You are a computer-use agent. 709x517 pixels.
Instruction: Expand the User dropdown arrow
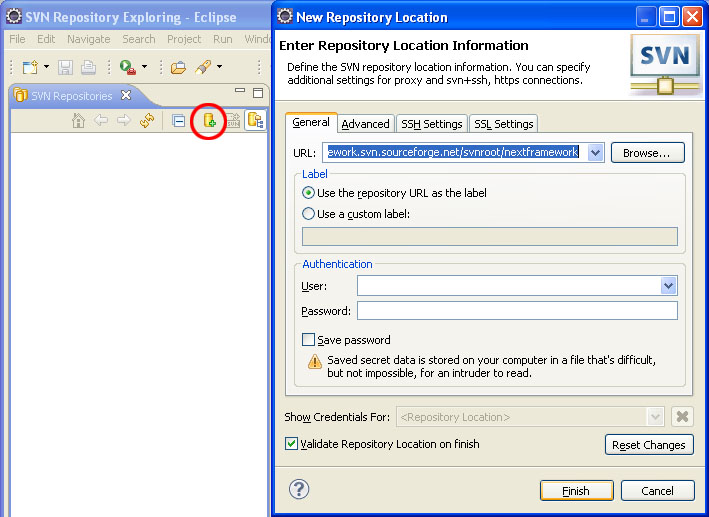(x=668, y=286)
